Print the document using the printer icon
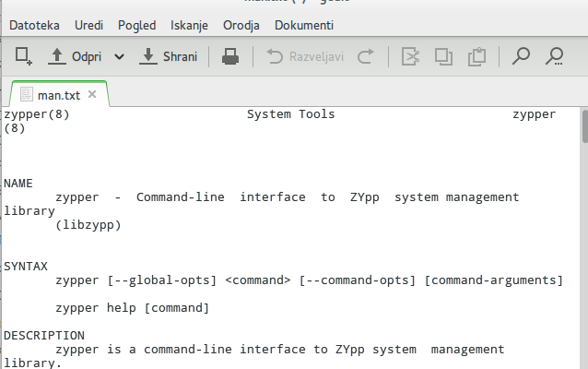This screenshot has width=588, height=369. [230, 56]
